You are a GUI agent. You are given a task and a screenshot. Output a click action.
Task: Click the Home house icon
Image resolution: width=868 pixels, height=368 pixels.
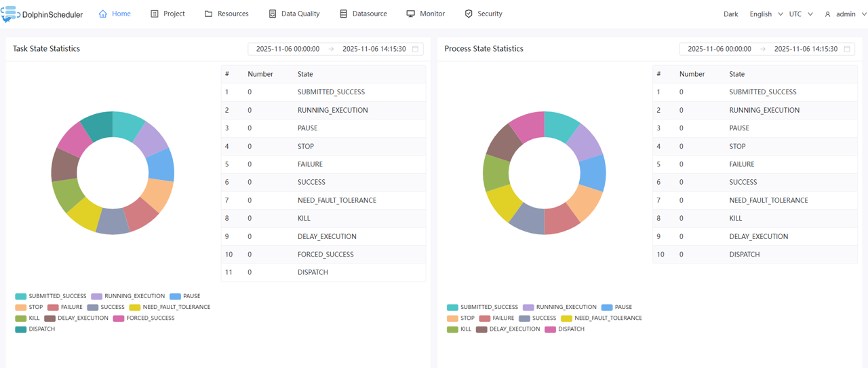click(103, 14)
